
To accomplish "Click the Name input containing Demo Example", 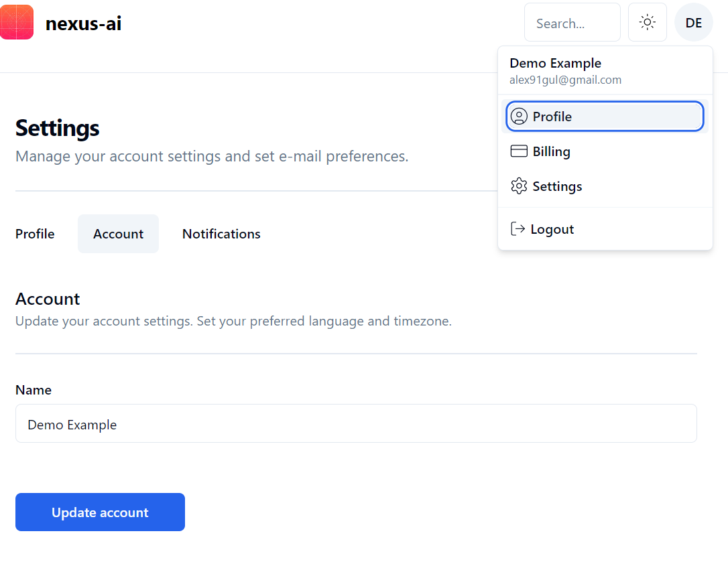I will point(356,424).
